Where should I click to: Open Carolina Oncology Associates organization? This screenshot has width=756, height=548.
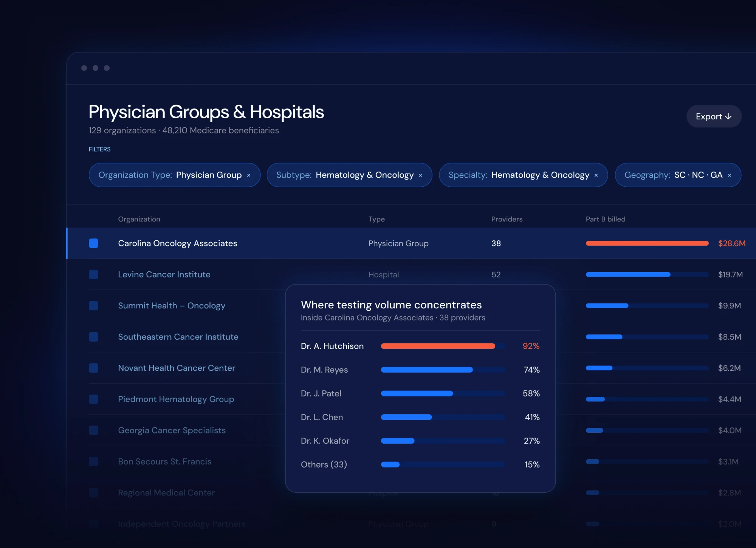pos(178,243)
